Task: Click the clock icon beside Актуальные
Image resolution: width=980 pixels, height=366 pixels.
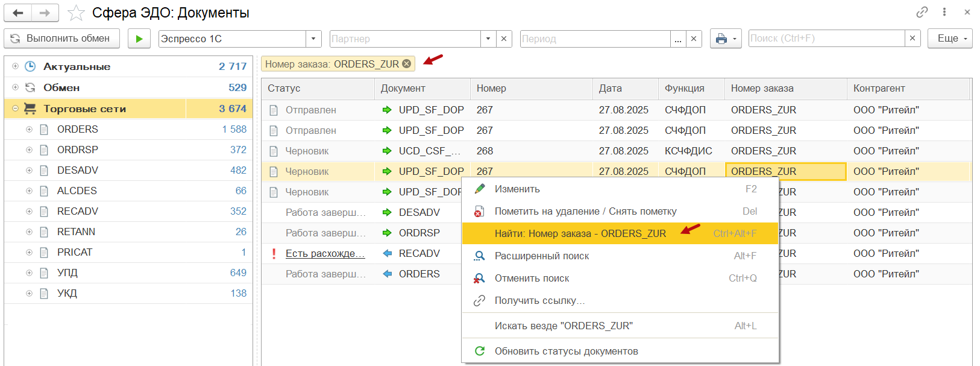Action: tap(30, 66)
